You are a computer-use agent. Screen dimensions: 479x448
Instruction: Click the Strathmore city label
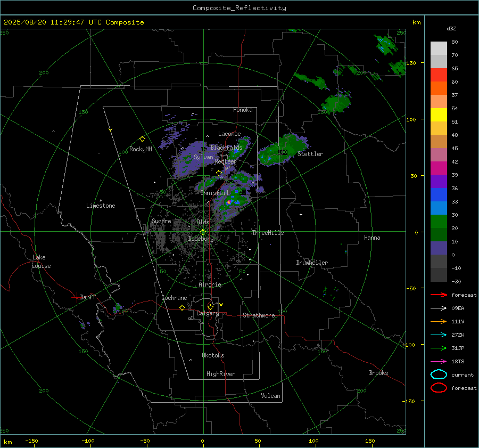[x=259, y=315]
